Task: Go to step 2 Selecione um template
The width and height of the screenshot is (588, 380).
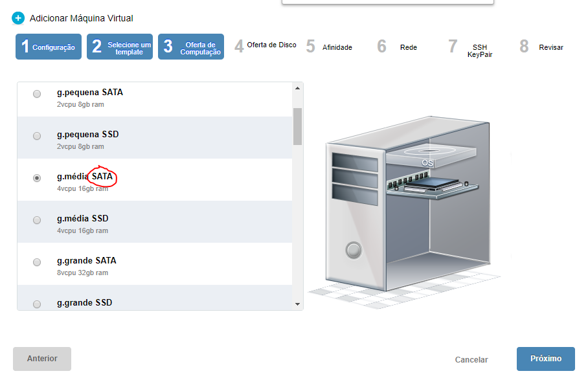Action: click(120, 47)
